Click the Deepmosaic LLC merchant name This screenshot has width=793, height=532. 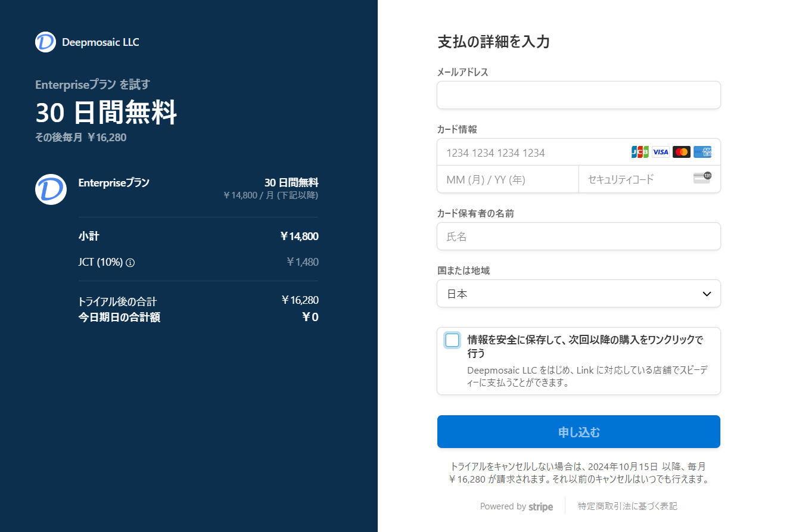tap(101, 42)
